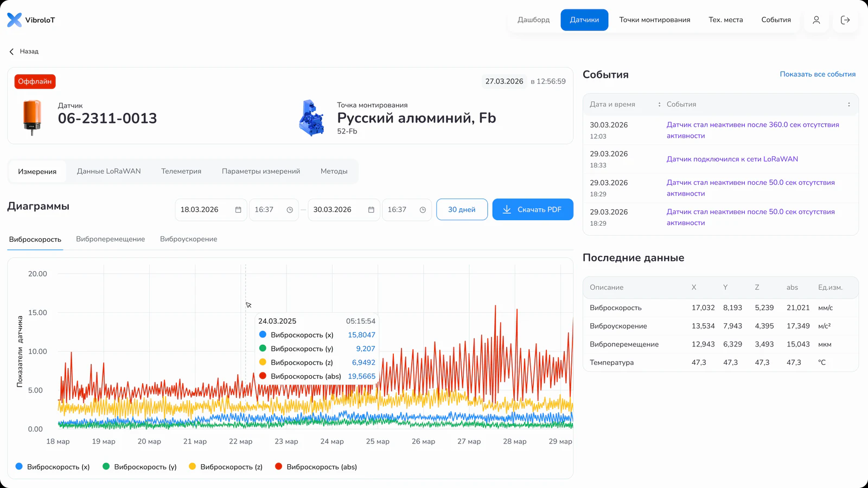Switch to Виброускорение chart tab
Viewport: 868px width, 488px height.
[188, 239]
